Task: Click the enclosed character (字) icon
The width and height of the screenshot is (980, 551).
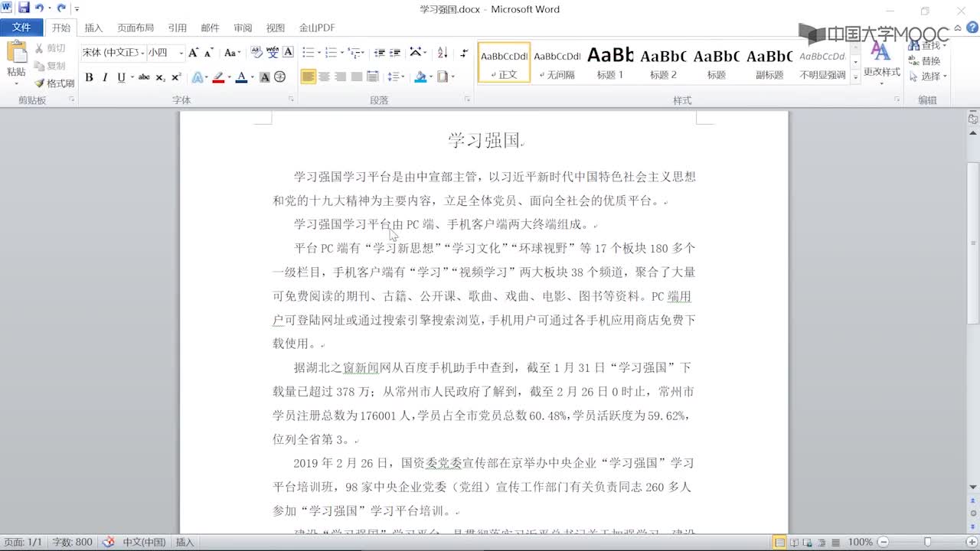Action: pyautogui.click(x=280, y=77)
